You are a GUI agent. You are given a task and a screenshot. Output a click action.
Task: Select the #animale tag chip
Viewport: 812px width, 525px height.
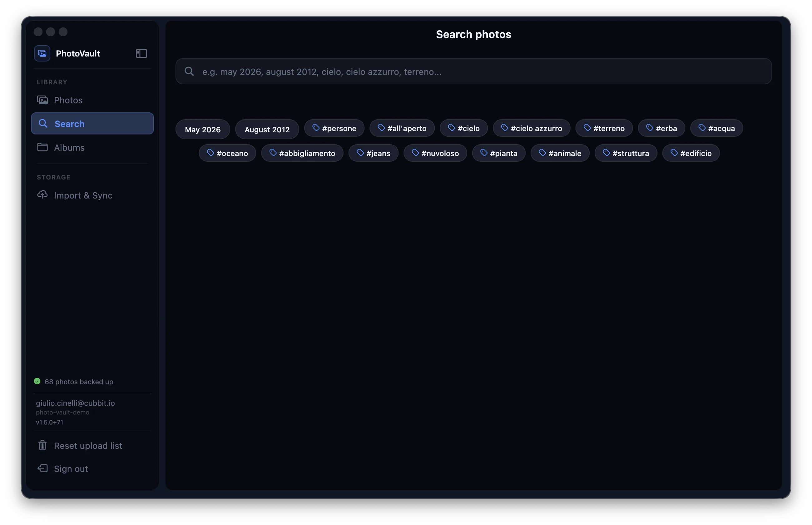(x=560, y=153)
